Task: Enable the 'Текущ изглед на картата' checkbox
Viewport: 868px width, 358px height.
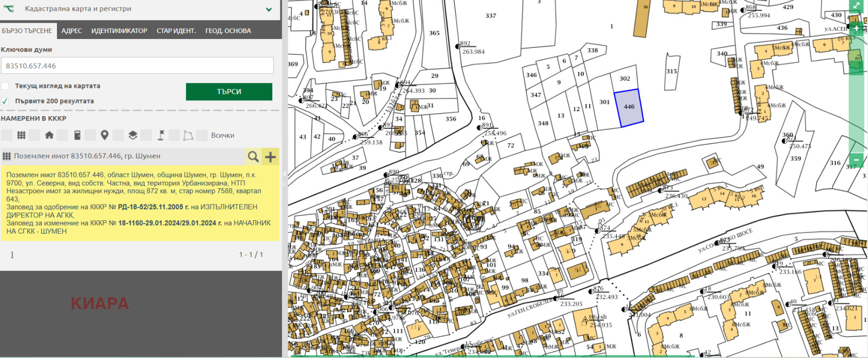Action: [x=5, y=86]
